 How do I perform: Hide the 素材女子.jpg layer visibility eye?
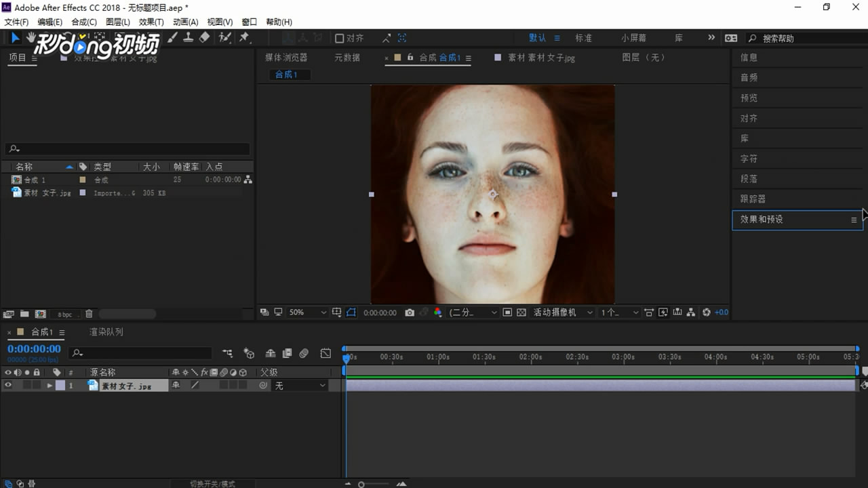pyautogui.click(x=7, y=385)
